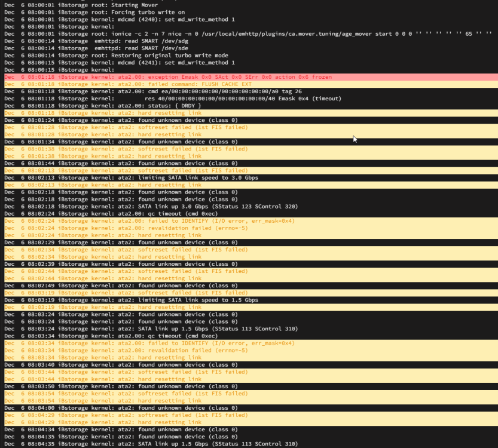The width and height of the screenshot is (498, 448).
Task: Click the 08:01:28 "hard resetting link" line
Action: tap(251, 134)
